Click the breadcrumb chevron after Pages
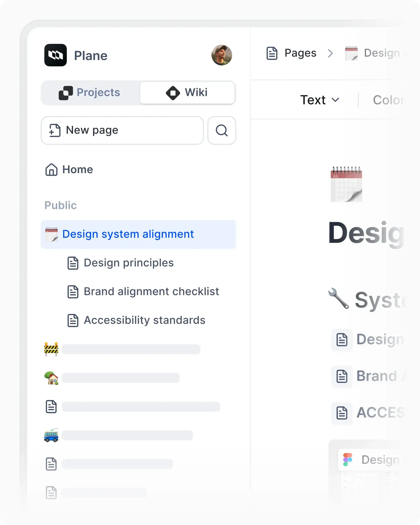Screen dimensions: 420x525 coord(331,53)
